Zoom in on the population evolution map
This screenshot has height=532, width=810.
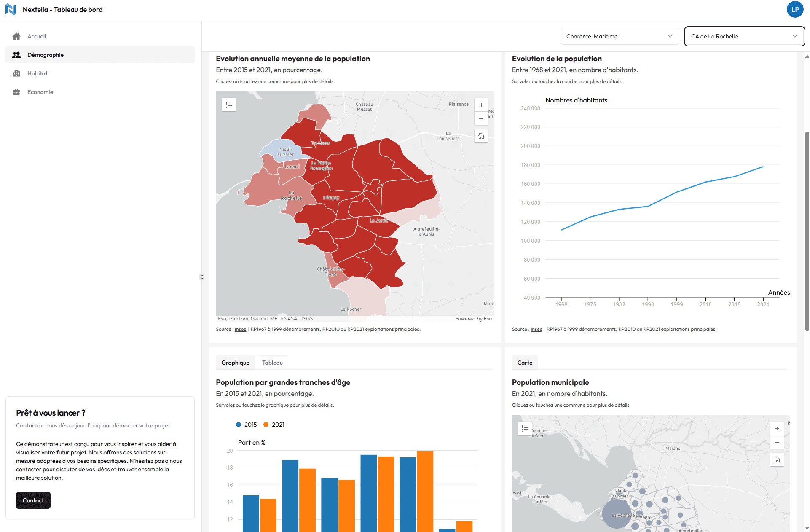point(481,105)
